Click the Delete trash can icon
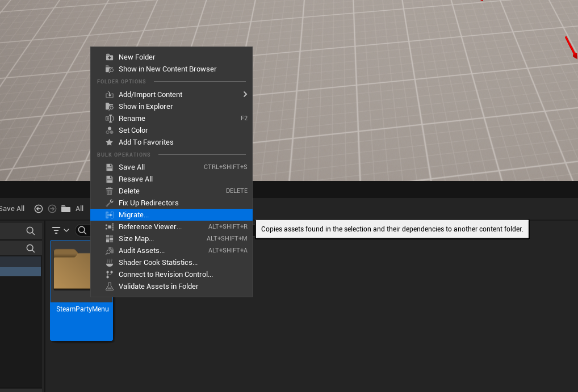This screenshot has height=392, width=578. coord(110,191)
